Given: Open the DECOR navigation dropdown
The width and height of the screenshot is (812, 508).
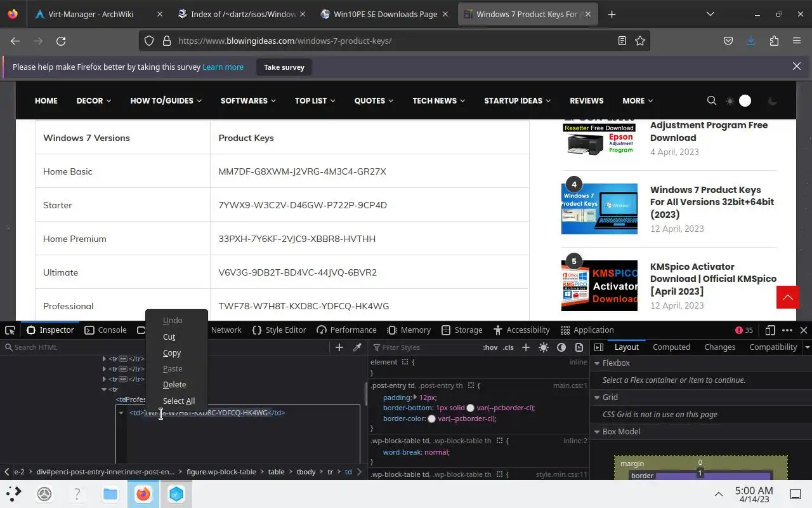Looking at the screenshot, I should (94, 101).
